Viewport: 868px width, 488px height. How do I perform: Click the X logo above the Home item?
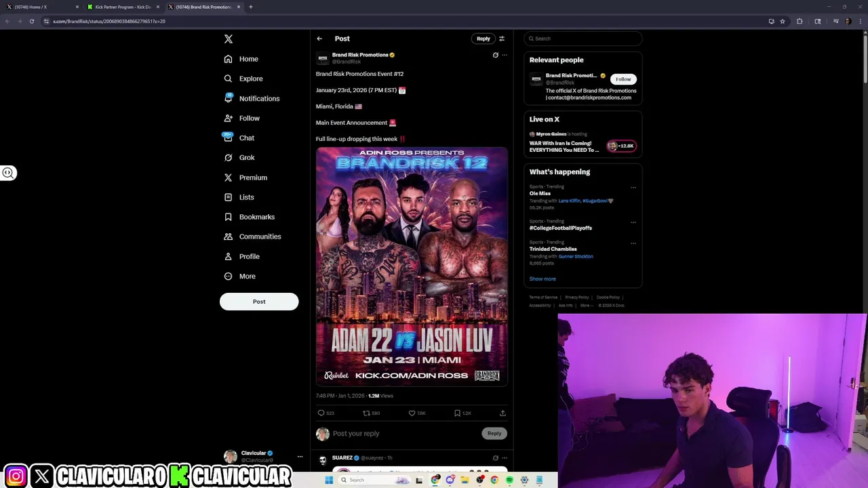click(x=229, y=39)
